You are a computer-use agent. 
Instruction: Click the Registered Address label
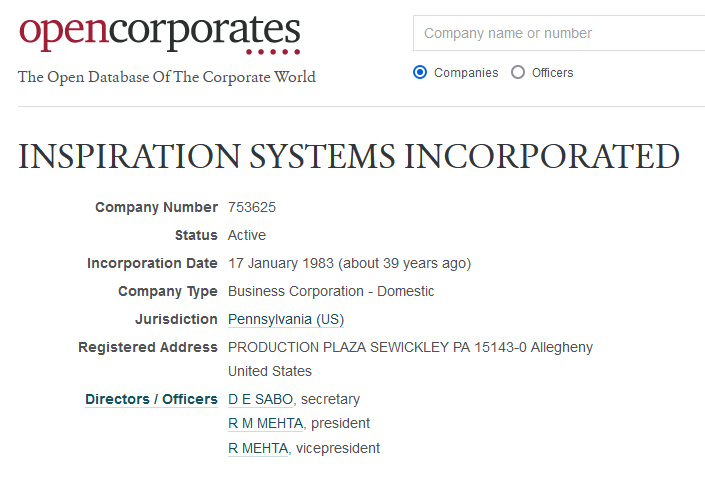pyautogui.click(x=148, y=347)
